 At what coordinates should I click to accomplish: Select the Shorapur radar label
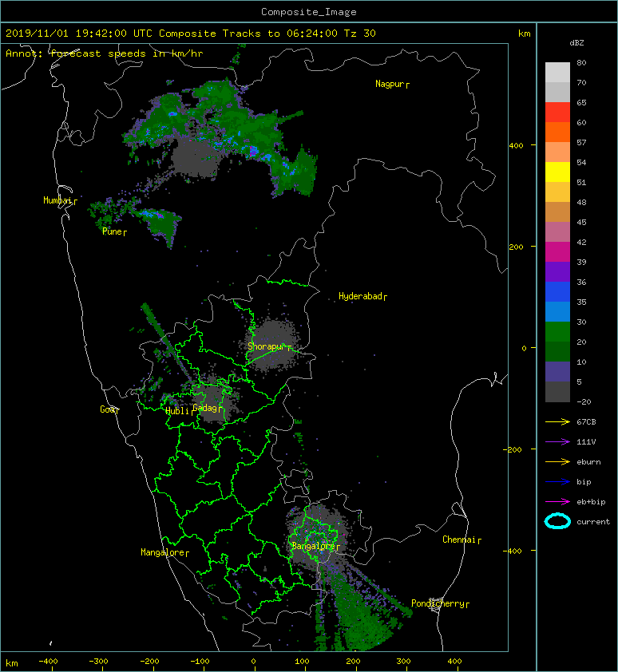click(x=269, y=346)
